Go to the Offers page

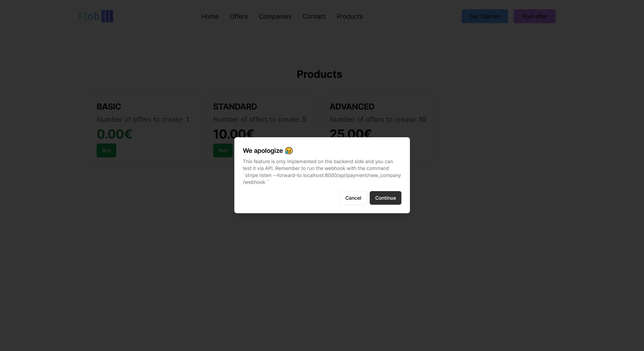click(239, 16)
